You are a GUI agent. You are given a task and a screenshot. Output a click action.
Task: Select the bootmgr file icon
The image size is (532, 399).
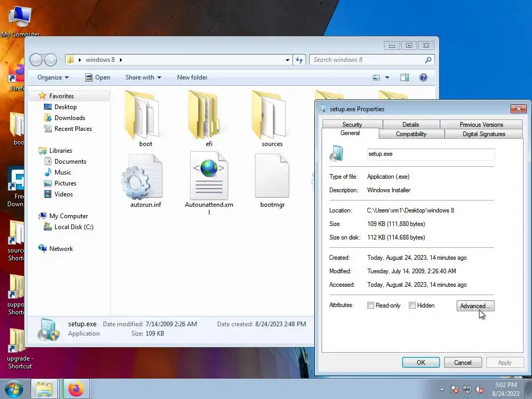coord(272,176)
